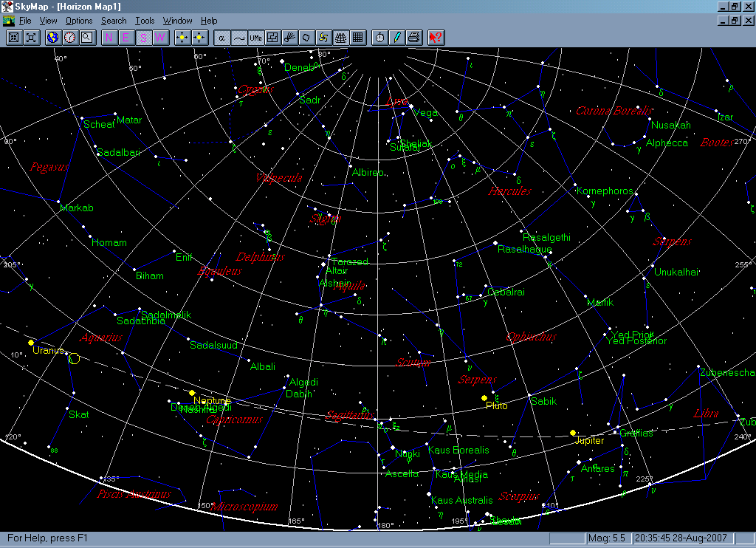The height and width of the screenshot is (548, 756).
Task: Click the Jupiter planet label
Action: 590,440
